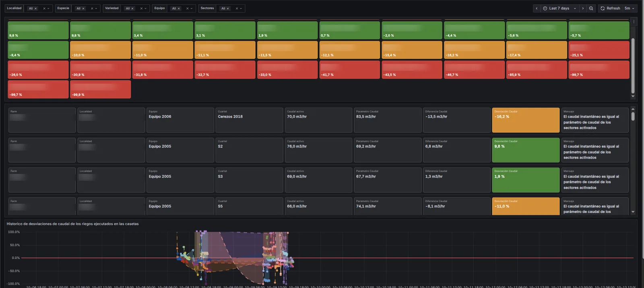
Task: Remove the All chip from Especie filter
Action: tap(83, 8)
